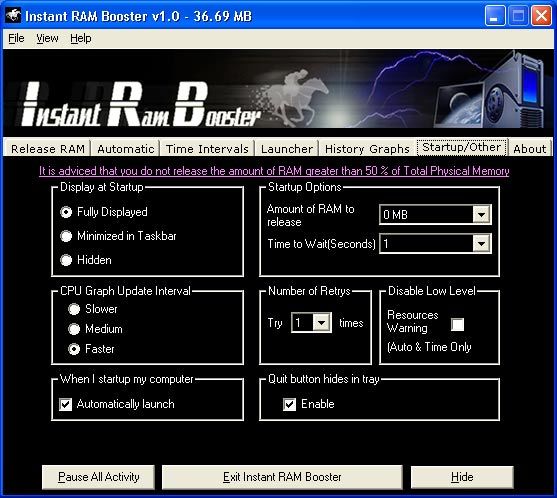The image size is (557, 498).
Task: Close the Instant RAM Booster window
Action: point(541,16)
